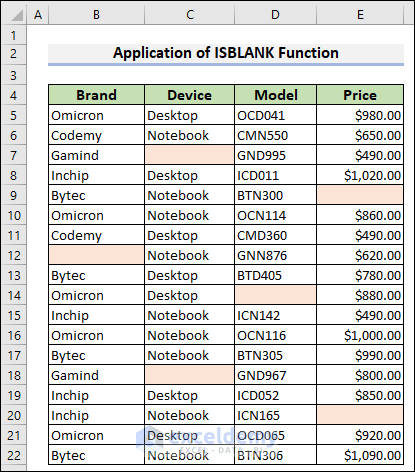Click cell with model GND995
Screen dimensions: 415x472
coord(275,155)
